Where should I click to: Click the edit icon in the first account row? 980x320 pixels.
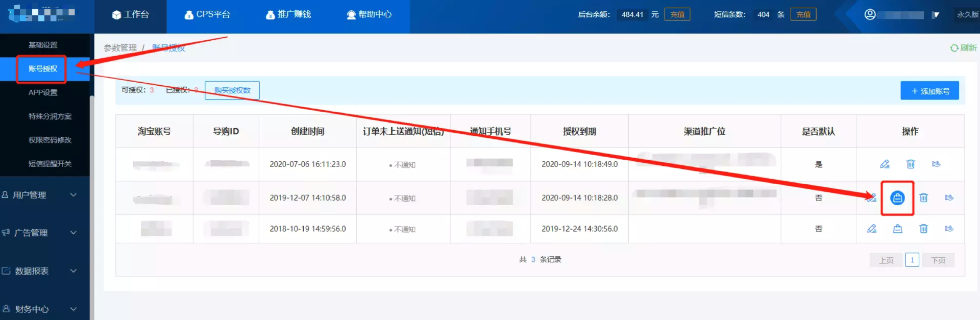click(x=885, y=164)
